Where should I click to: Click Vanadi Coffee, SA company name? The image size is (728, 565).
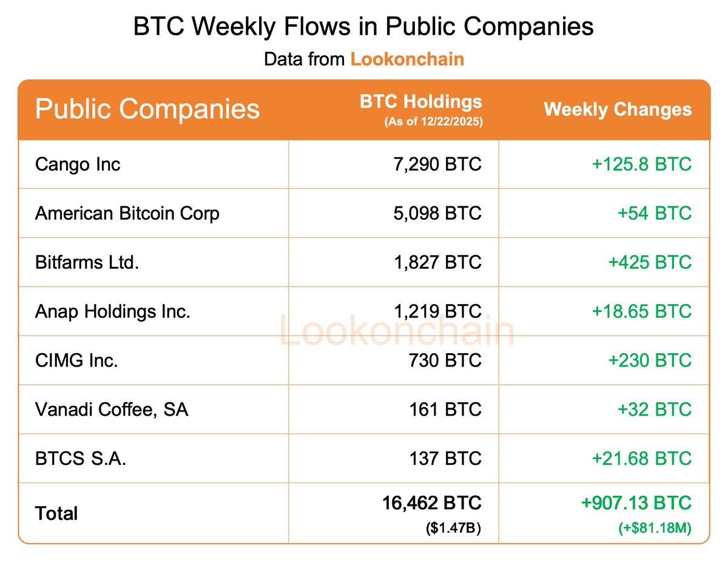[x=112, y=409]
